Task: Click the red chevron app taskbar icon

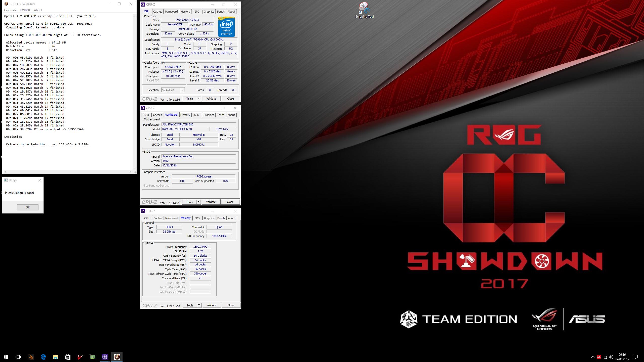Action: coord(80,357)
